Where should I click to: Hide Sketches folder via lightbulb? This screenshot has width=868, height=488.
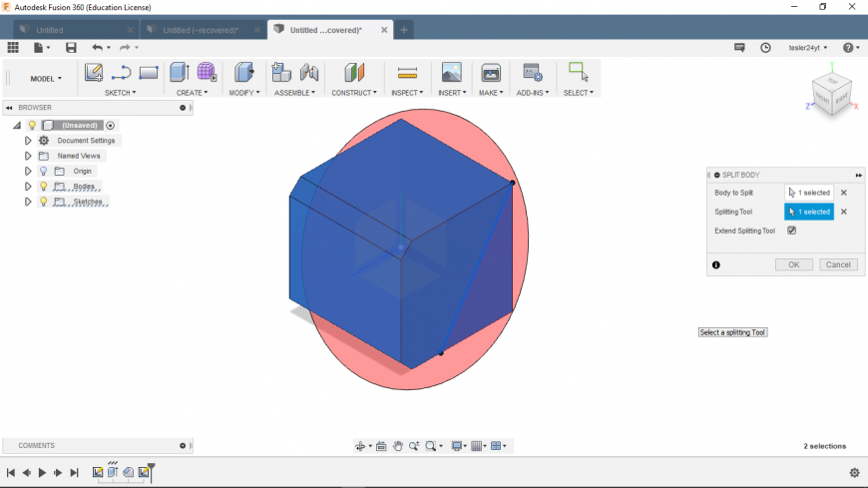(44, 202)
